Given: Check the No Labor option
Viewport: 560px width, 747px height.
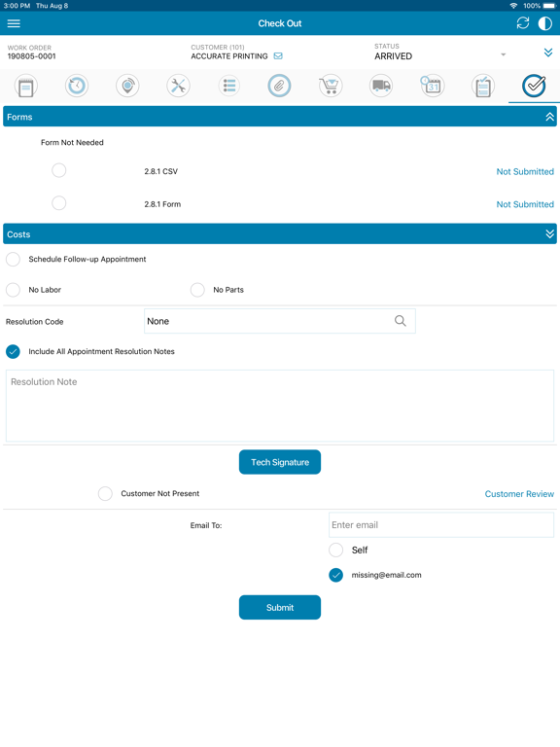Looking at the screenshot, I should coord(13,290).
